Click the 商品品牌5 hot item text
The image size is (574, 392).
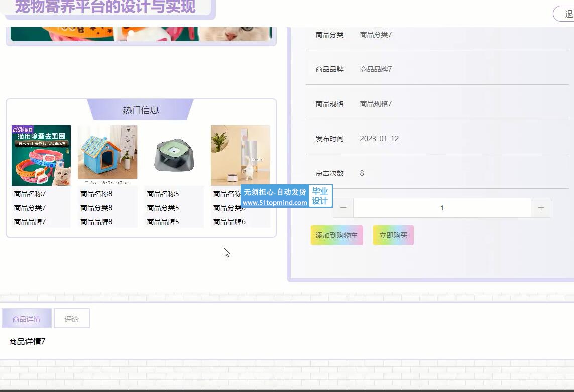[163, 221]
